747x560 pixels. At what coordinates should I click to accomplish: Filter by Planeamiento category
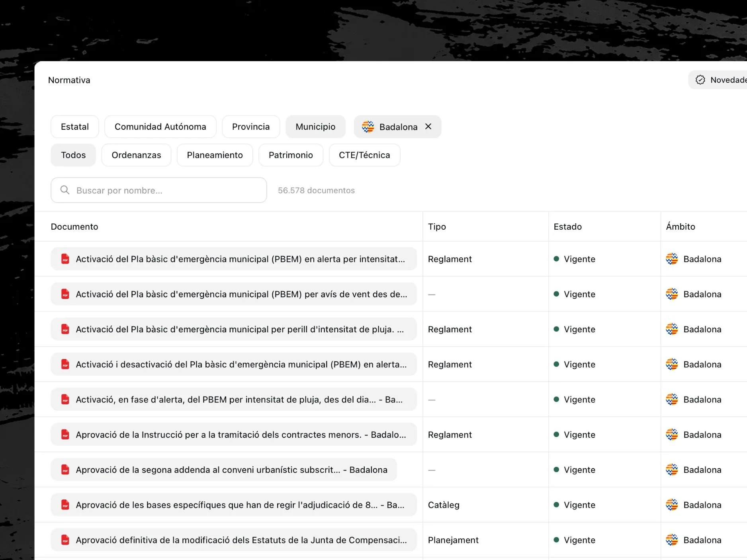click(x=215, y=155)
